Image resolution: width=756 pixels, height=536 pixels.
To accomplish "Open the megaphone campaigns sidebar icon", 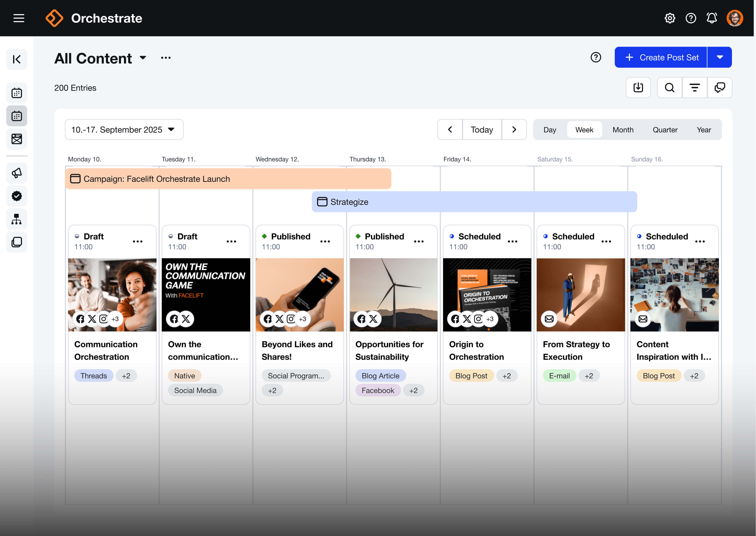I will click(16, 173).
